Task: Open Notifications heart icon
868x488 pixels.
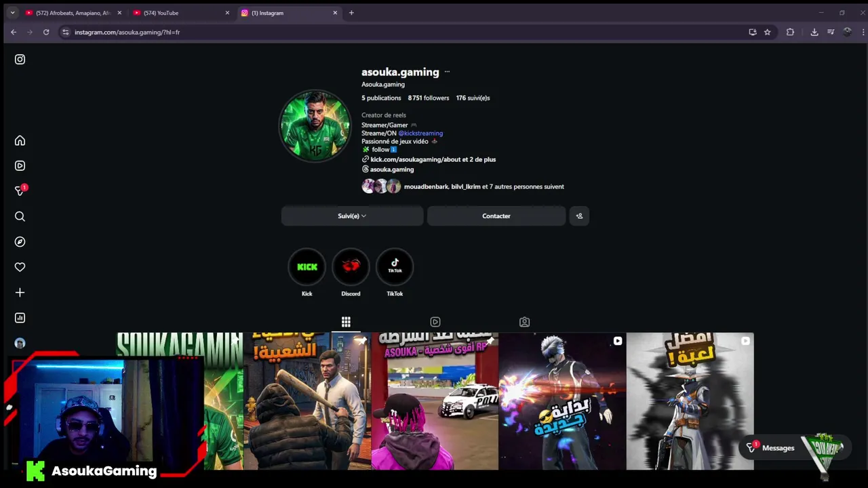Action: pyautogui.click(x=20, y=267)
